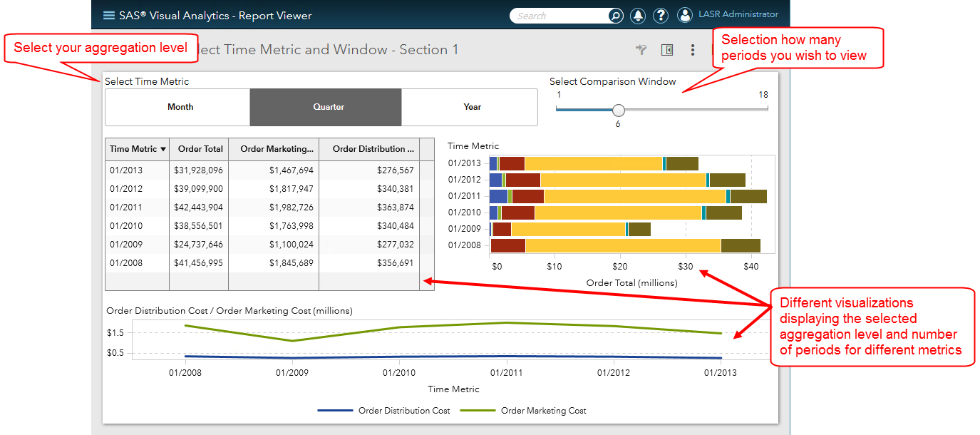Click the Order Total column header
The height and width of the screenshot is (435, 980).
[200, 149]
